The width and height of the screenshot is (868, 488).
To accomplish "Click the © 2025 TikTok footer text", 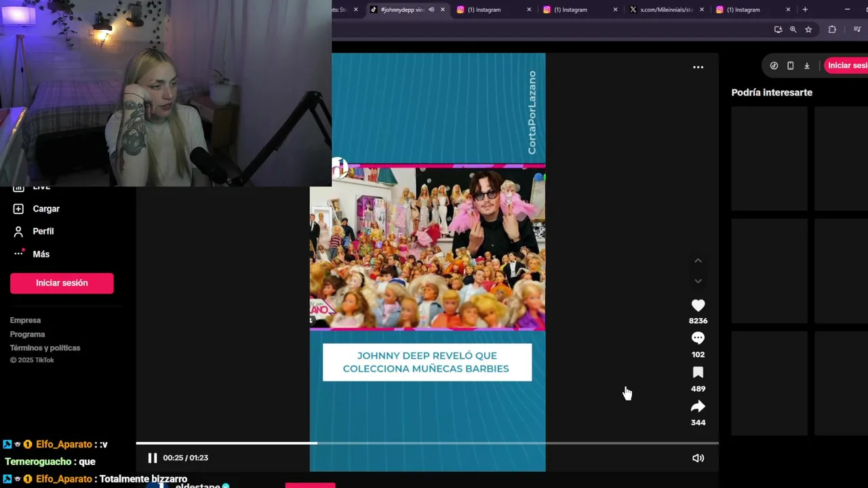I will click(32, 360).
